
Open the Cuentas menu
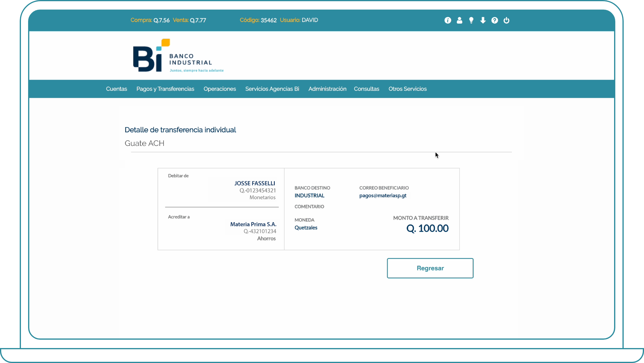point(117,89)
